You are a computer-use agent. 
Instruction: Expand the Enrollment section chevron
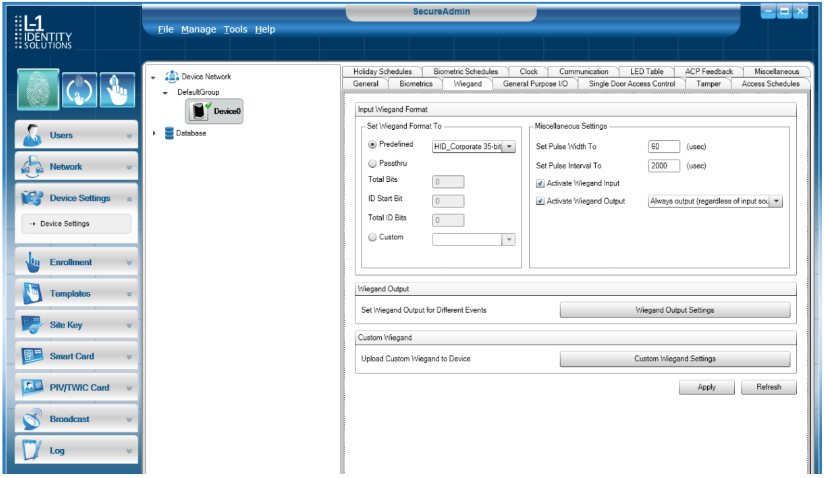tap(129, 263)
